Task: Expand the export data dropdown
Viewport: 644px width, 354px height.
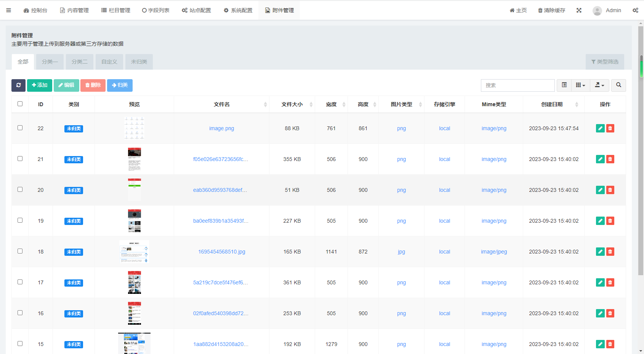Action: pos(599,85)
